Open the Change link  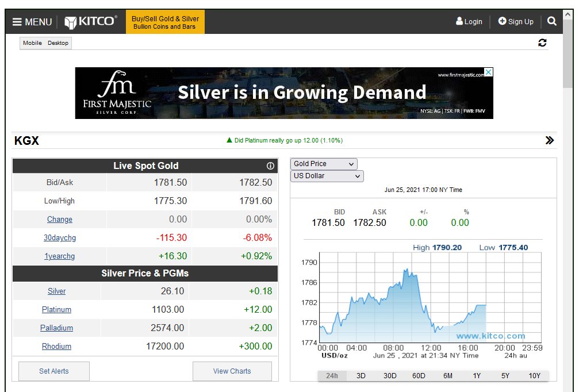click(x=59, y=219)
